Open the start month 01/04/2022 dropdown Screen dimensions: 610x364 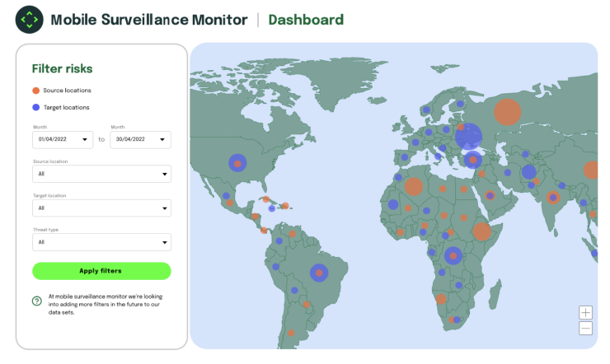click(63, 140)
